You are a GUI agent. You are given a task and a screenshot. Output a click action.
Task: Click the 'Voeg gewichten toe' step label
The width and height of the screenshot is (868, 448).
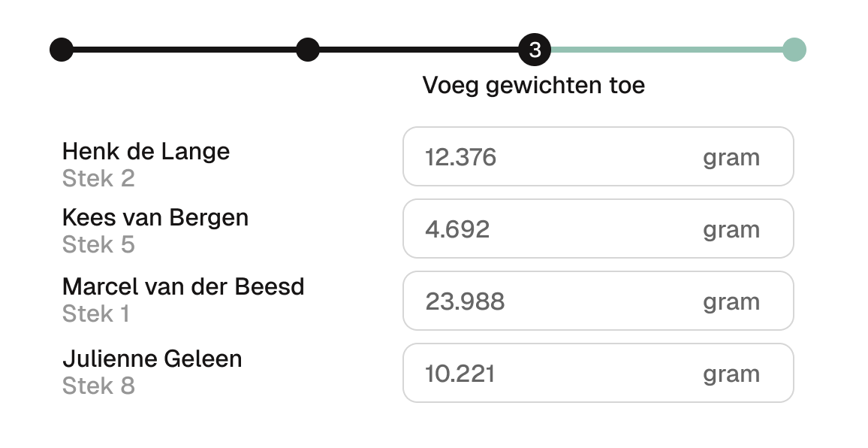pyautogui.click(x=533, y=86)
